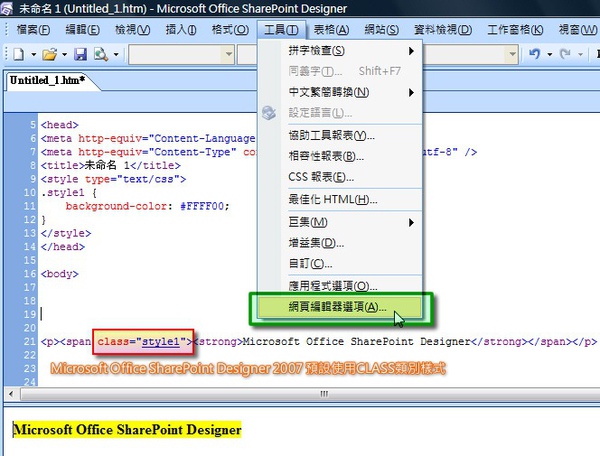Screen dimensions: 600x456
Task: Open the New Document dropdown arrow
Action: [x=34, y=55]
